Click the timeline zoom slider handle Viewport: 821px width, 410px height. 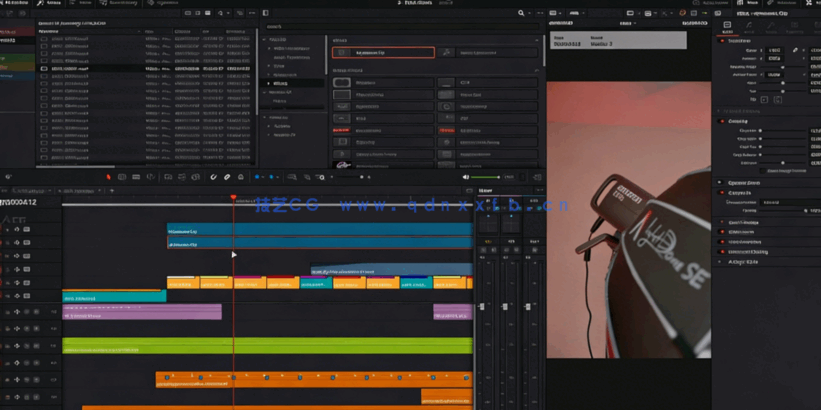coord(362,177)
